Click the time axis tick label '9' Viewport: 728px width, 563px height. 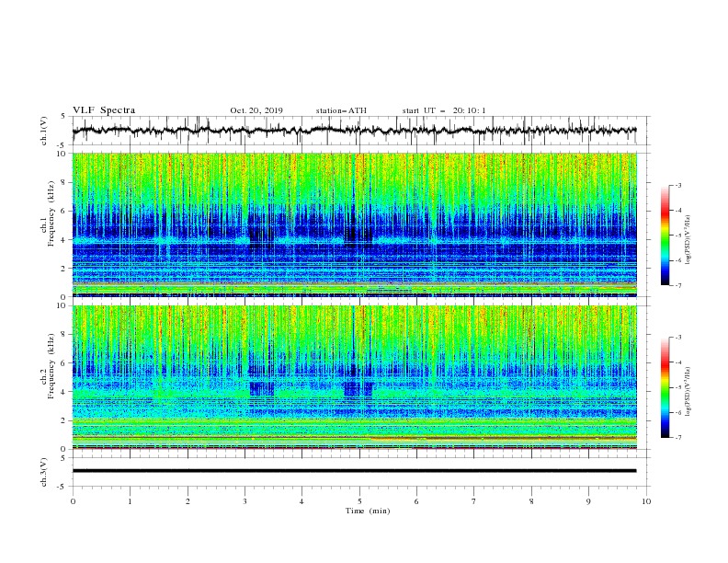(588, 501)
